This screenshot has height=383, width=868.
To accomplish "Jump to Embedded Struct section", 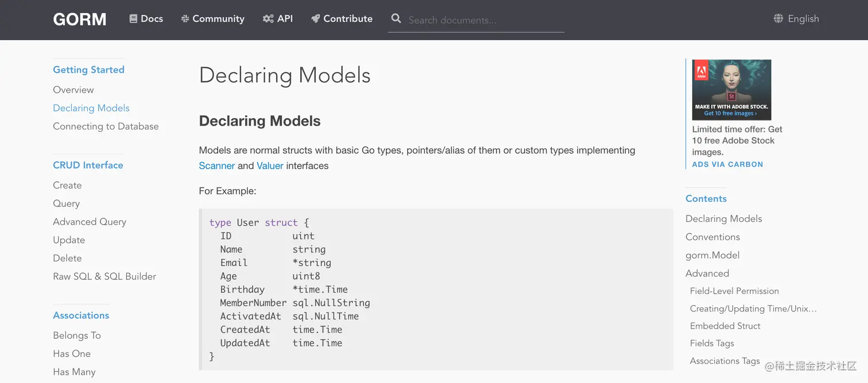I will point(725,326).
